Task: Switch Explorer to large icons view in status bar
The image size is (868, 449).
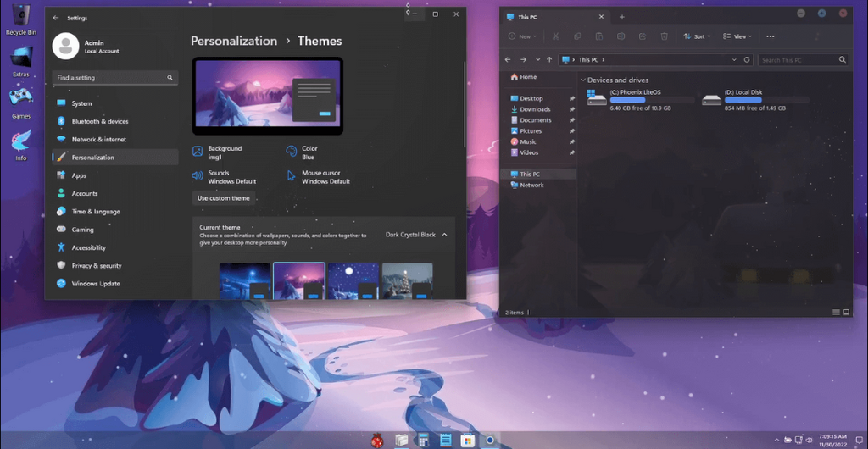Action: 846,313
